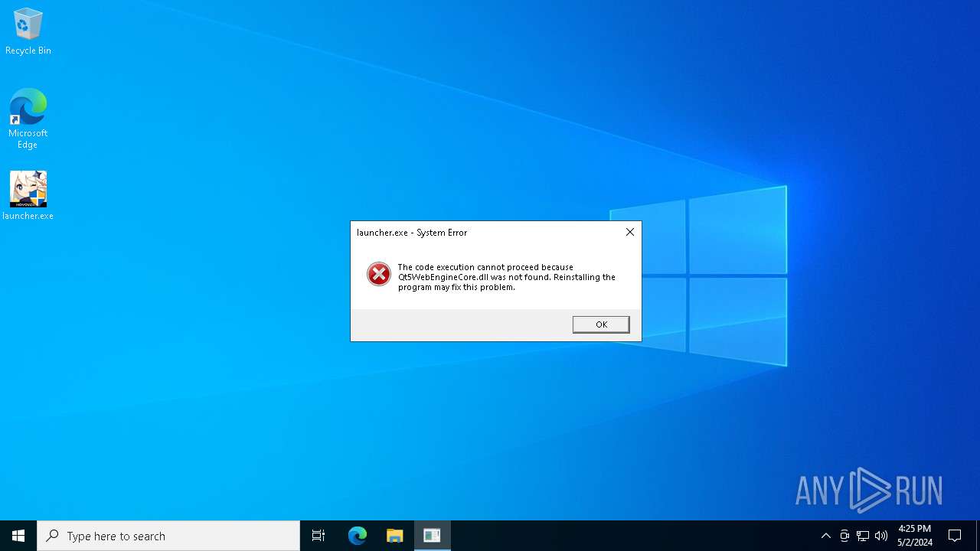The width and height of the screenshot is (980, 551).
Task: Click the taskbar search box
Action: coord(168,536)
